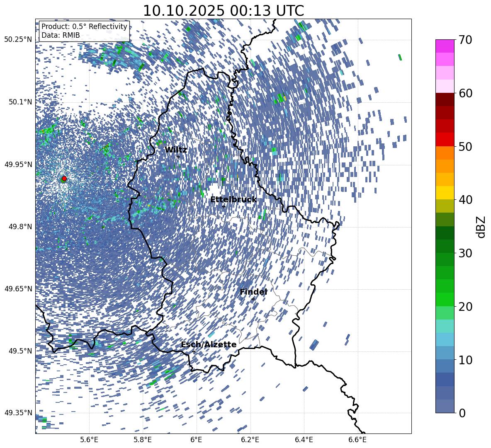This screenshot has height=448, width=491.
Task: Click the 50.25°N latitude label
Action: tap(18, 40)
